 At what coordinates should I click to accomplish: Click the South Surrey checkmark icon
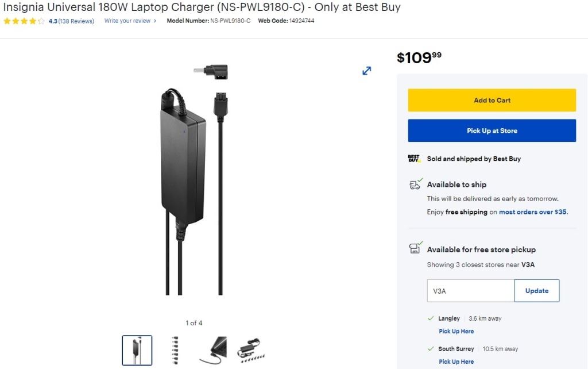(431, 349)
